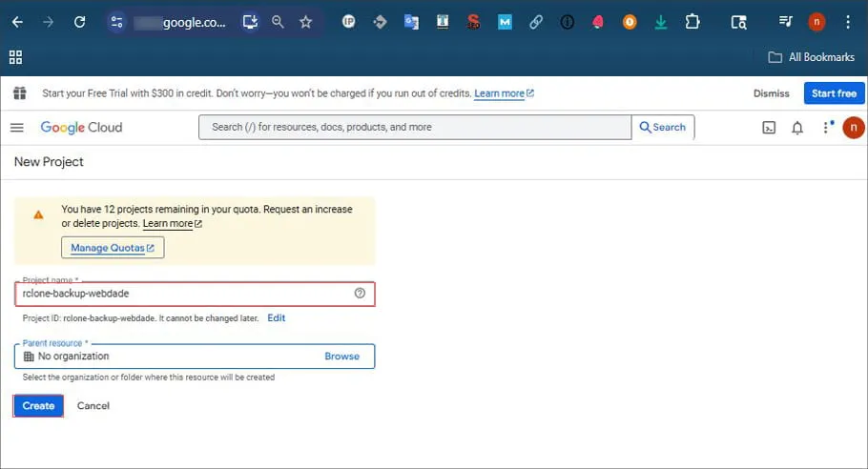Open the Google Cloud navigation hamburger menu
This screenshot has height=469, width=868.
(16, 128)
